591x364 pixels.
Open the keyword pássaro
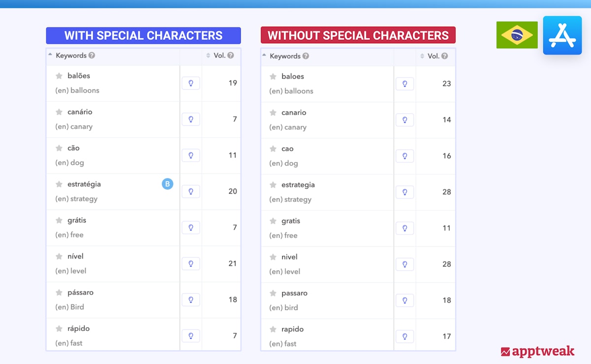[x=80, y=293]
